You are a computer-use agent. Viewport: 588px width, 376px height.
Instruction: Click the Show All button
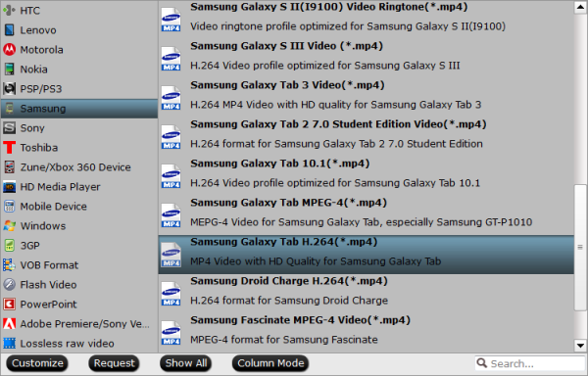(186, 363)
